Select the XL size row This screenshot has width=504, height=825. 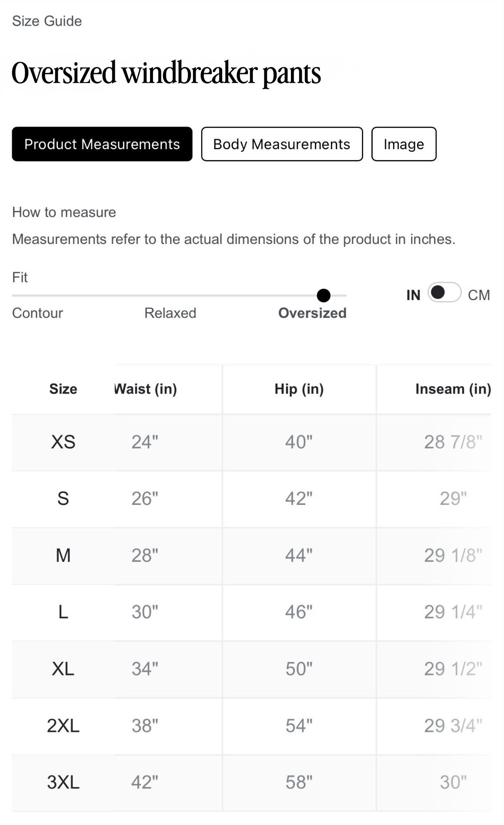click(251, 669)
